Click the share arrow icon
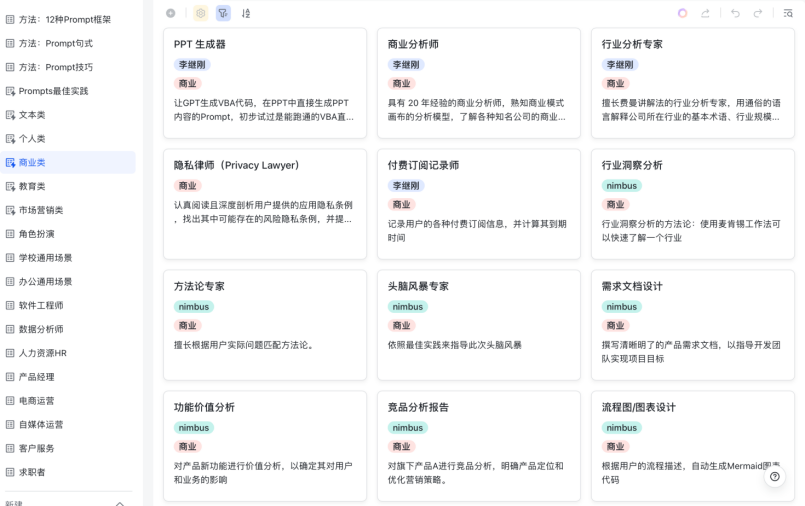805x506 pixels. coord(705,13)
